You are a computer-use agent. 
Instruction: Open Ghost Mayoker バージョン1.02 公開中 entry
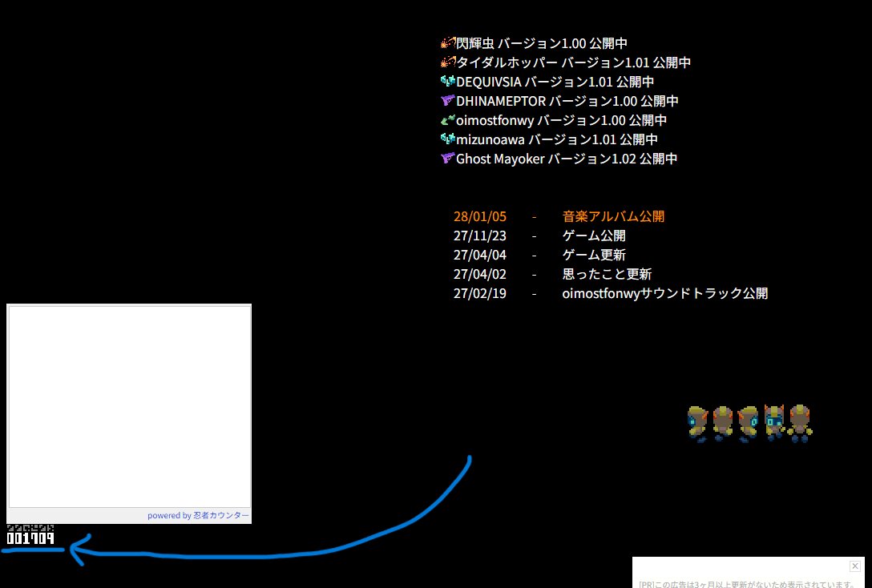pyautogui.click(x=567, y=159)
